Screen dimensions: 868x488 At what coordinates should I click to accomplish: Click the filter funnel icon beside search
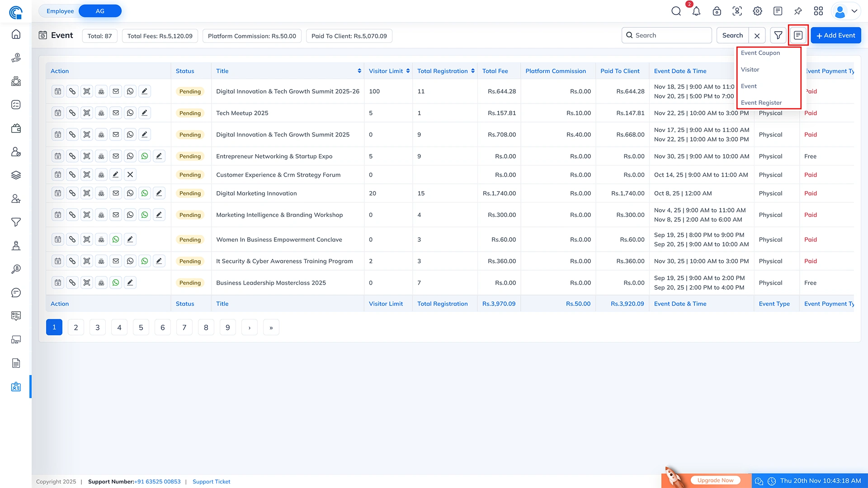[x=778, y=35]
